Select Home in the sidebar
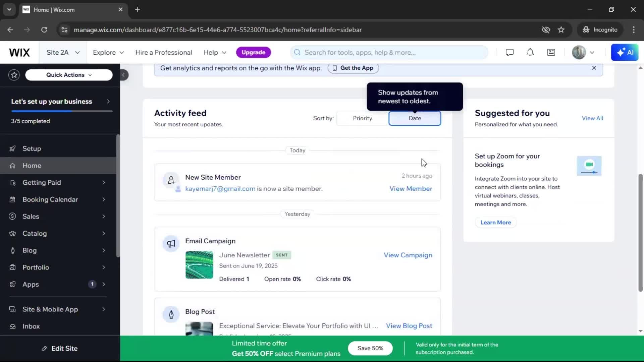This screenshot has height=362, width=644. click(x=58, y=166)
